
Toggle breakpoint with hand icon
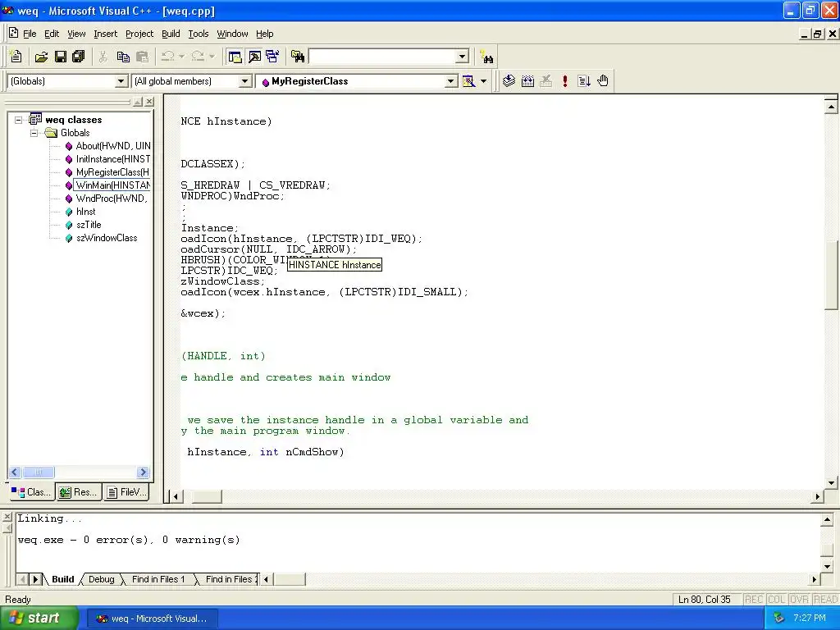tap(603, 81)
